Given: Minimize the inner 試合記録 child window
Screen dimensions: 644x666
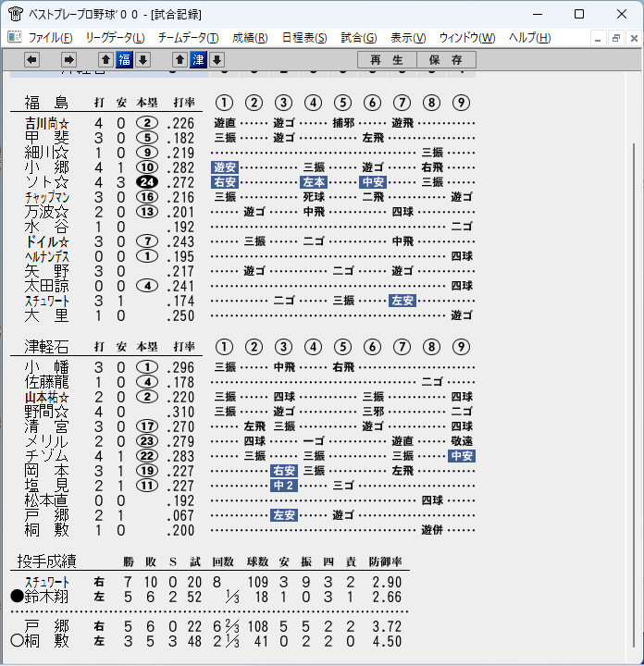Looking at the screenshot, I should tap(598, 39).
